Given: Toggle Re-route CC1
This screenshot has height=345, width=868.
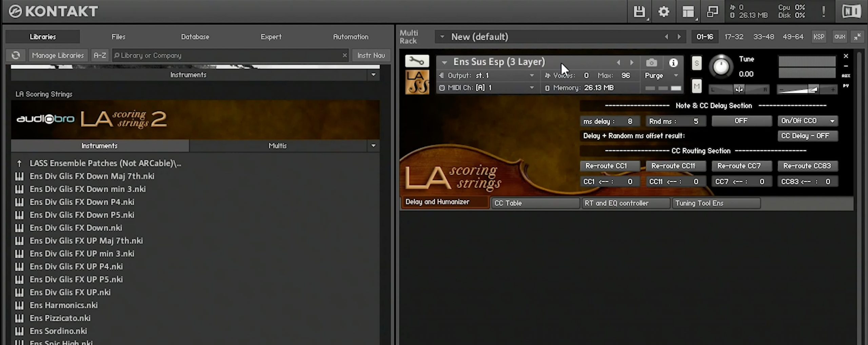Looking at the screenshot, I should click(609, 166).
